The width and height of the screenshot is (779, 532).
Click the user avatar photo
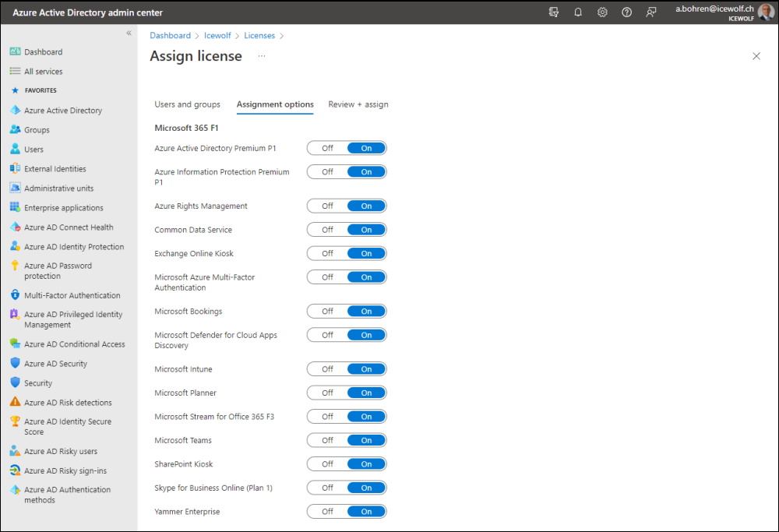click(x=766, y=12)
